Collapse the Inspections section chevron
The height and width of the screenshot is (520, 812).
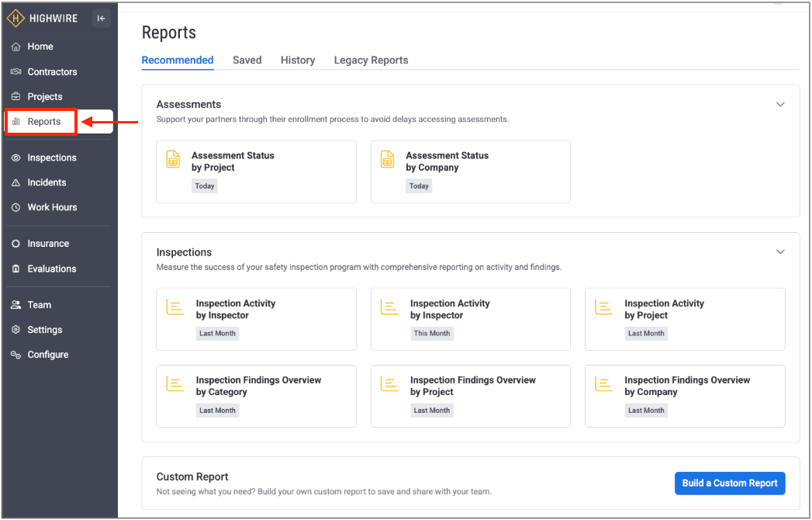click(780, 252)
